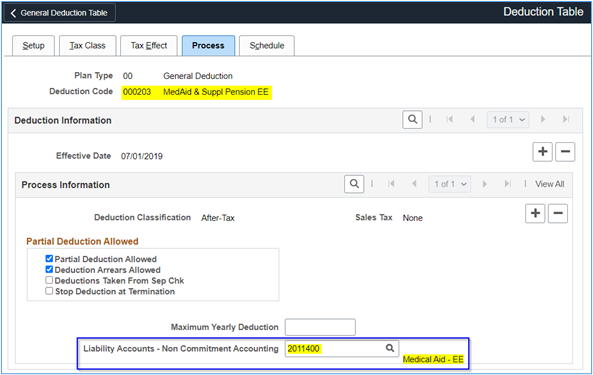Uncheck Deduction Arrears Allowed checkbox
Image resolution: width=593 pixels, height=375 pixels.
[49, 270]
